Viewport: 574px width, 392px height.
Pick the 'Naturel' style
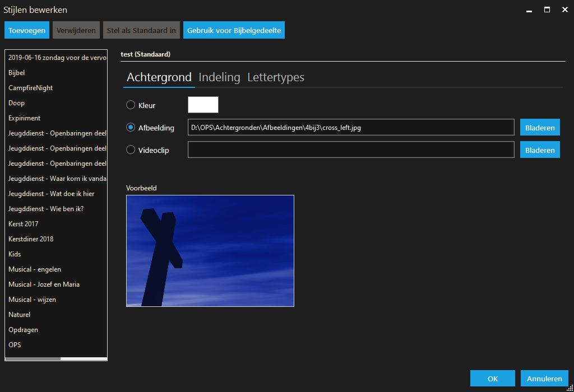coord(56,315)
